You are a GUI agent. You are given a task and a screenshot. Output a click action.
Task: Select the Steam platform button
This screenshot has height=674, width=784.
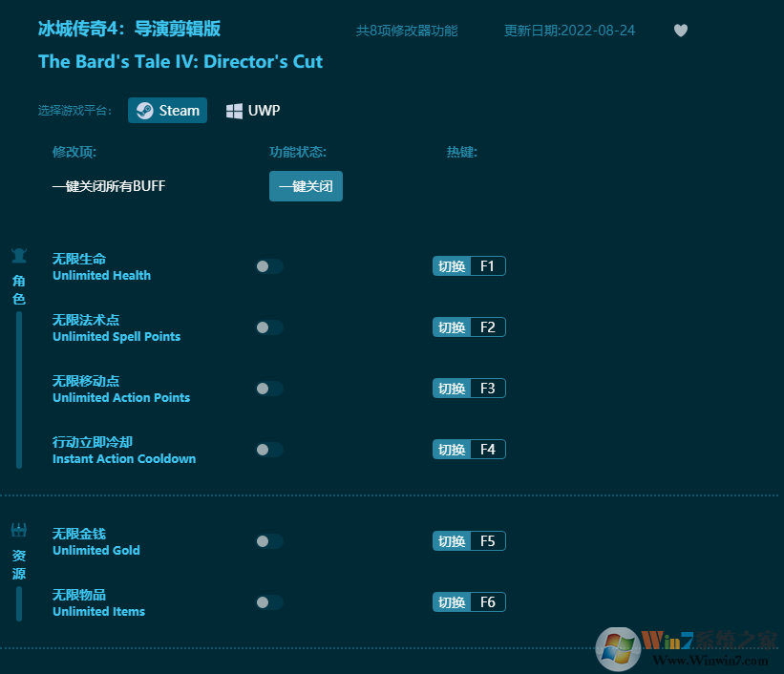coord(167,111)
